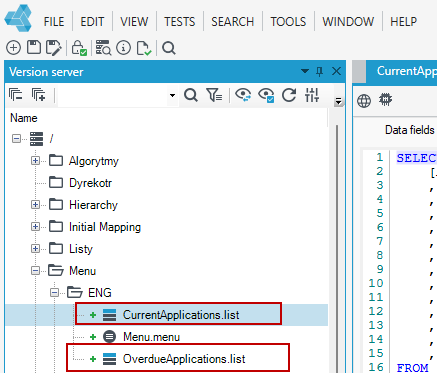Toggle the eye with checkbox view icon
The image size is (437, 373).
(266, 95)
